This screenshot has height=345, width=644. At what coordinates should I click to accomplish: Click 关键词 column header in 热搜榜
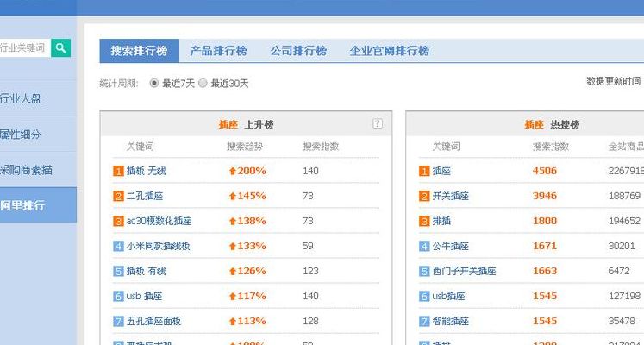(446, 147)
